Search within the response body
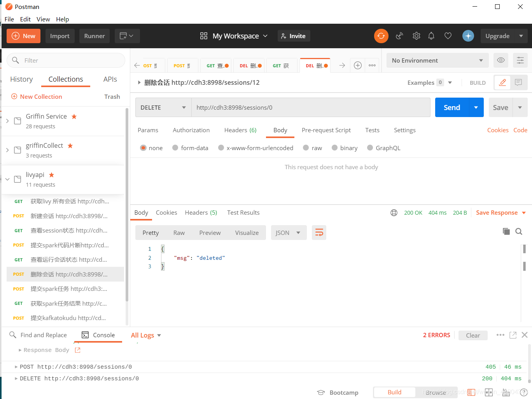The height and width of the screenshot is (399, 532). pyautogui.click(x=519, y=231)
